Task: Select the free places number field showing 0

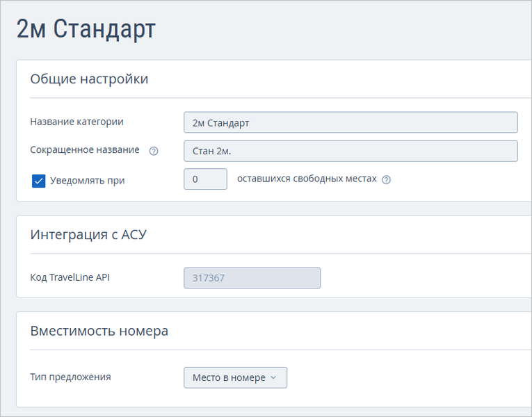Action: pos(205,179)
